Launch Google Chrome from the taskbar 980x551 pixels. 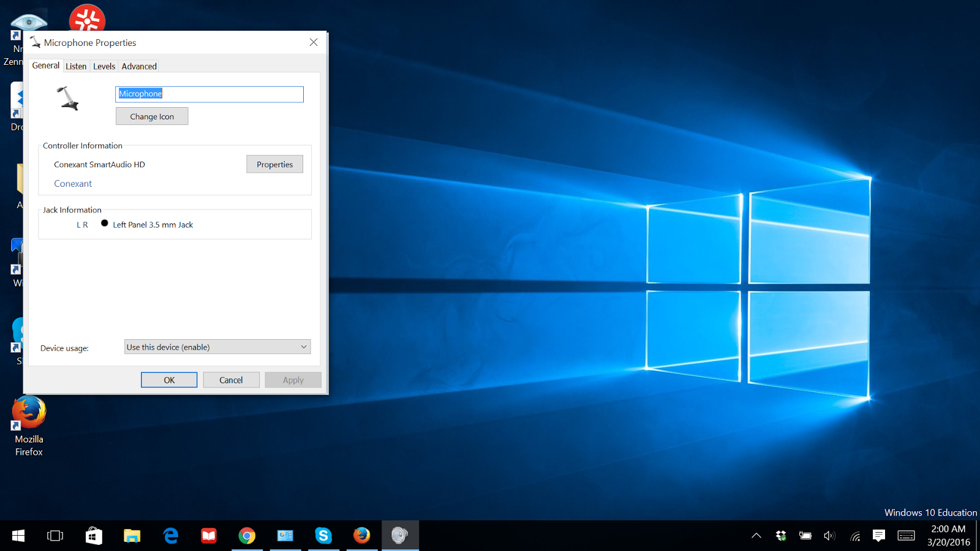click(x=247, y=536)
